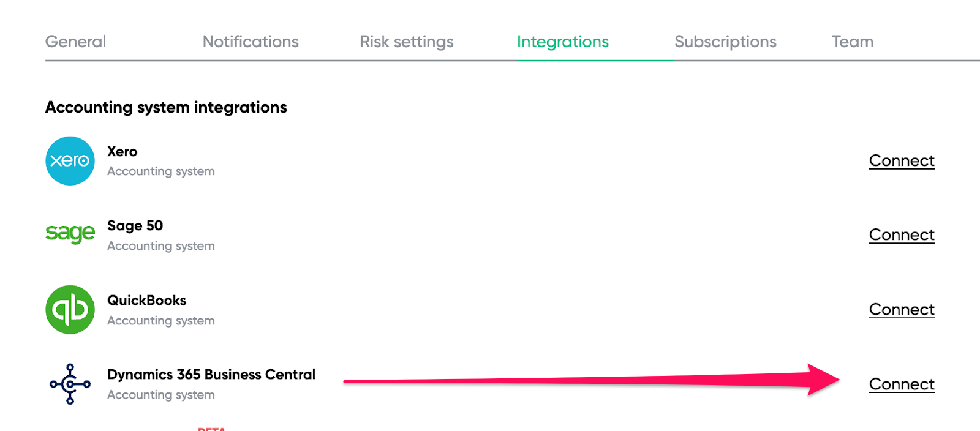Click the Dynamics 365 Business Central name
Viewport: 980px width, 431px height.
pyautogui.click(x=211, y=375)
